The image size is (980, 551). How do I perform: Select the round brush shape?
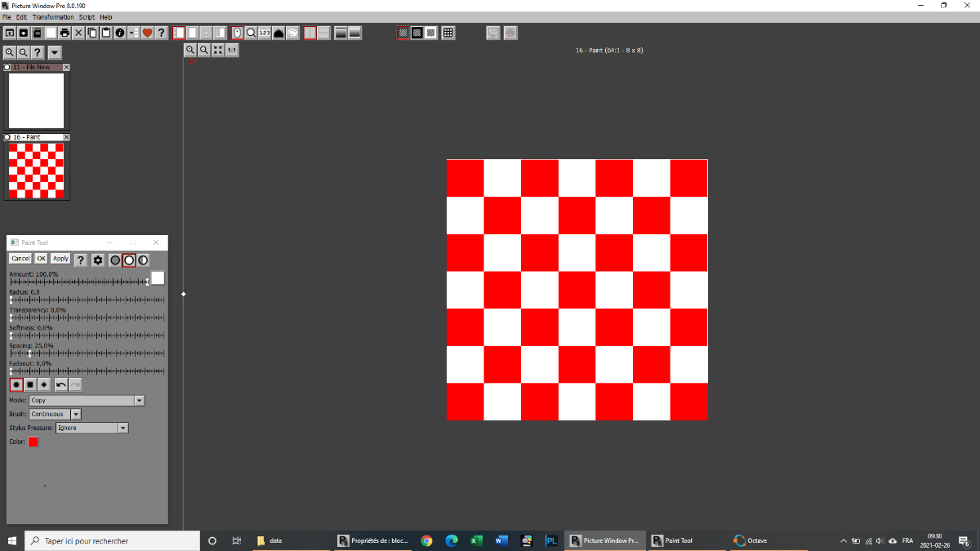click(x=16, y=384)
